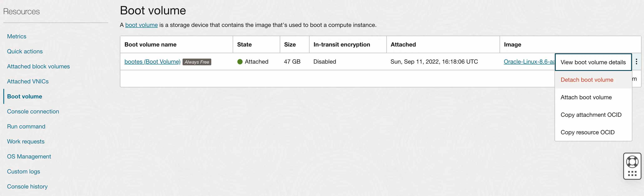Click the Always Free badge
The height and width of the screenshot is (196, 644).
point(197,62)
